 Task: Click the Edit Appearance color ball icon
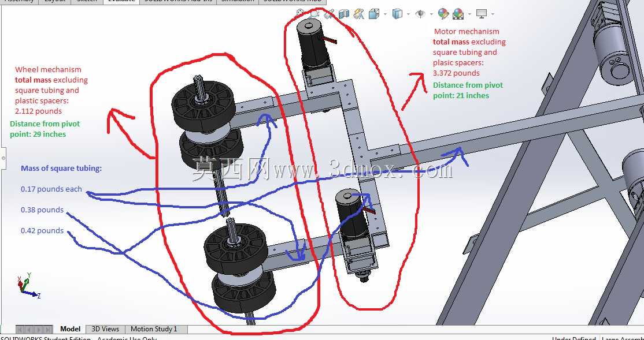click(x=443, y=14)
